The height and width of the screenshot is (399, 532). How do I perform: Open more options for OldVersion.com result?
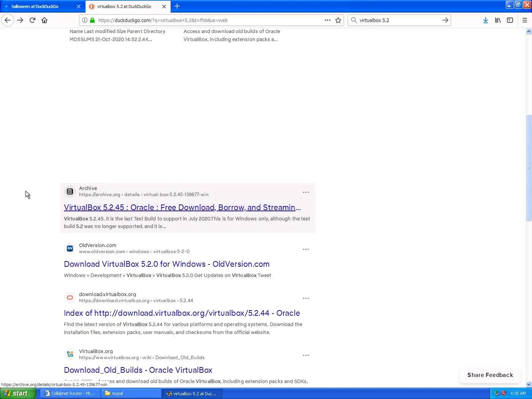[306, 249]
